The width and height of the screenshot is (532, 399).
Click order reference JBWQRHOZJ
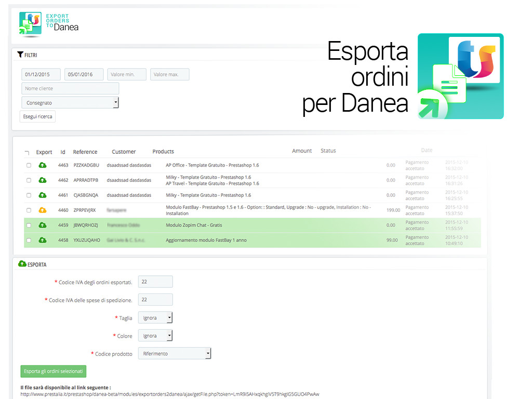pyautogui.click(x=86, y=225)
